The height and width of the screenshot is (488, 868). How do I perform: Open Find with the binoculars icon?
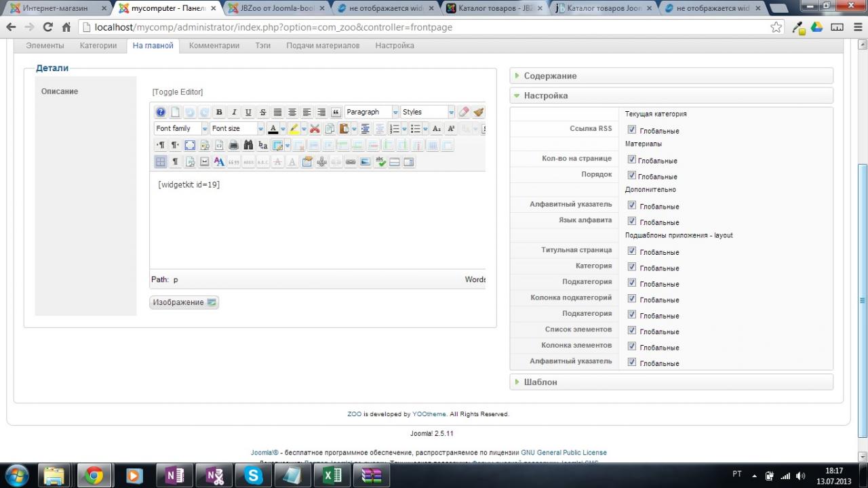pos(248,145)
